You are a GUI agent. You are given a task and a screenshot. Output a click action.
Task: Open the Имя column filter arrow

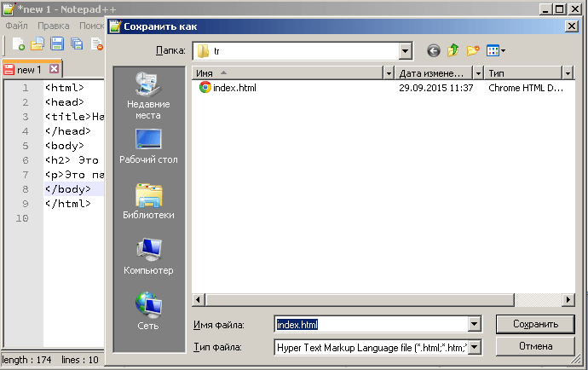tap(389, 73)
